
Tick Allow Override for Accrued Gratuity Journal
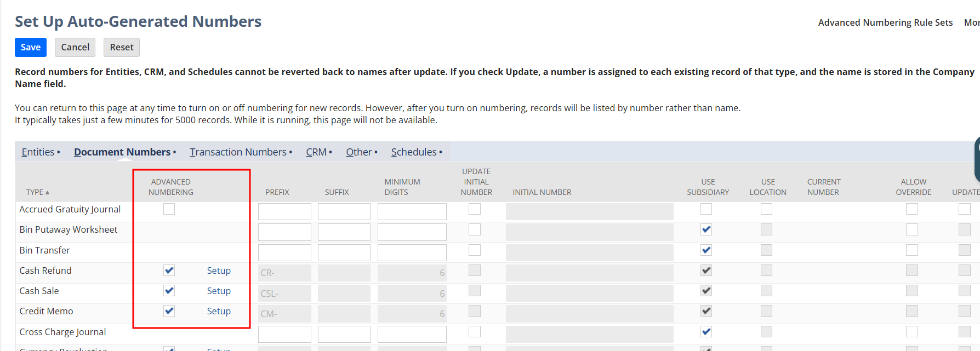(x=912, y=209)
